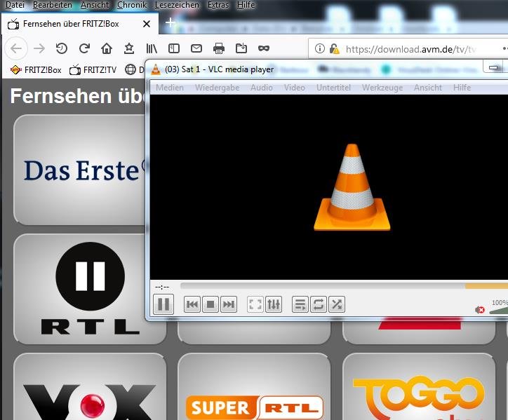508x420 pixels.
Task: Click the downloads folder toolbar icon
Action: tap(241, 48)
